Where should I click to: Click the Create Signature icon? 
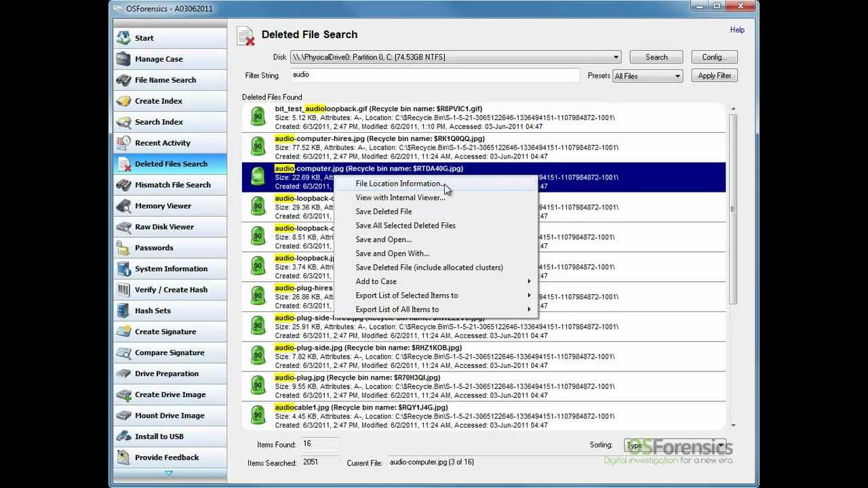click(123, 332)
